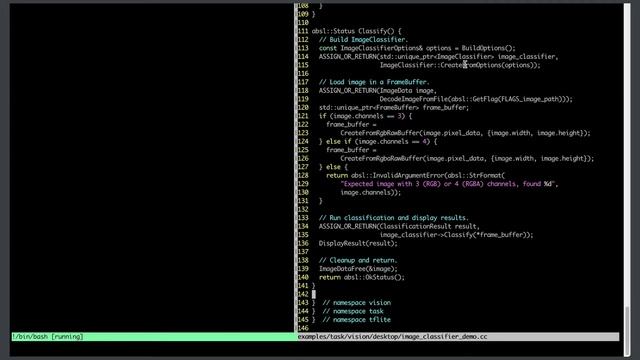The image size is (640, 360).
Task: Click 'if (image.channels == 3) {' line
Action: tap(365, 116)
